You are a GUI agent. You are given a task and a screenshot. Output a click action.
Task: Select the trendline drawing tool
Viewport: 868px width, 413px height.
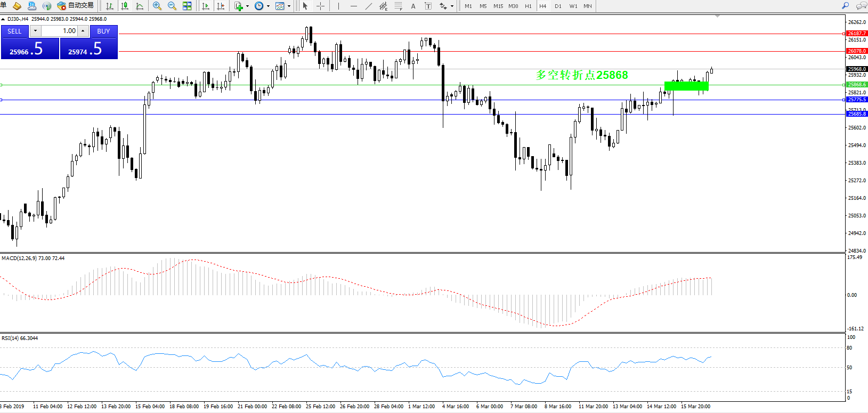[x=368, y=6]
